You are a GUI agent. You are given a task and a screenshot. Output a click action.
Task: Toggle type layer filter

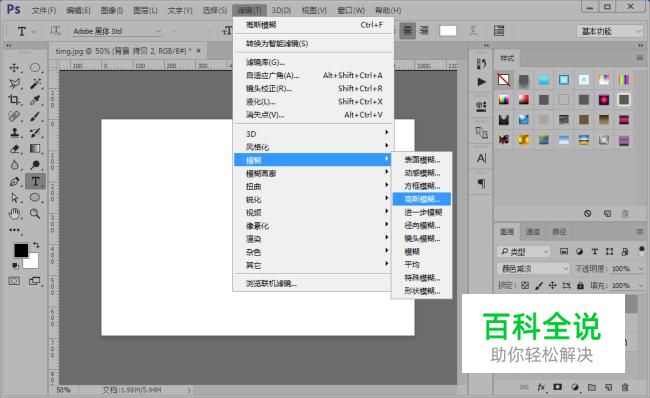coord(594,251)
